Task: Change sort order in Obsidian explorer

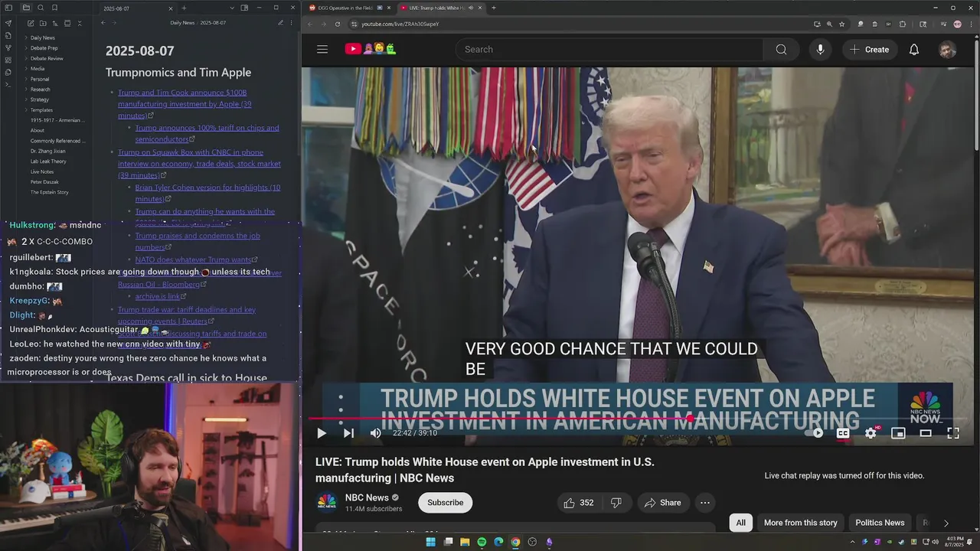Action: [54, 23]
